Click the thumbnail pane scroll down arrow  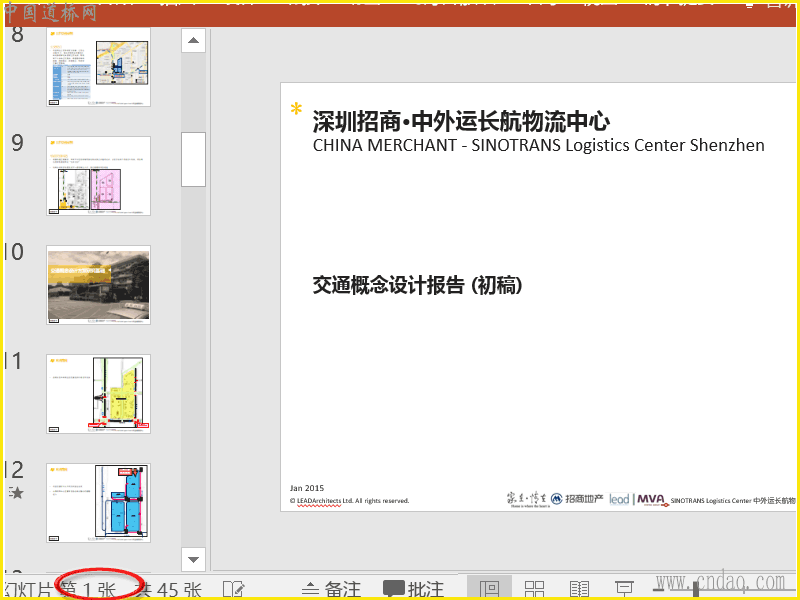[x=193, y=559]
